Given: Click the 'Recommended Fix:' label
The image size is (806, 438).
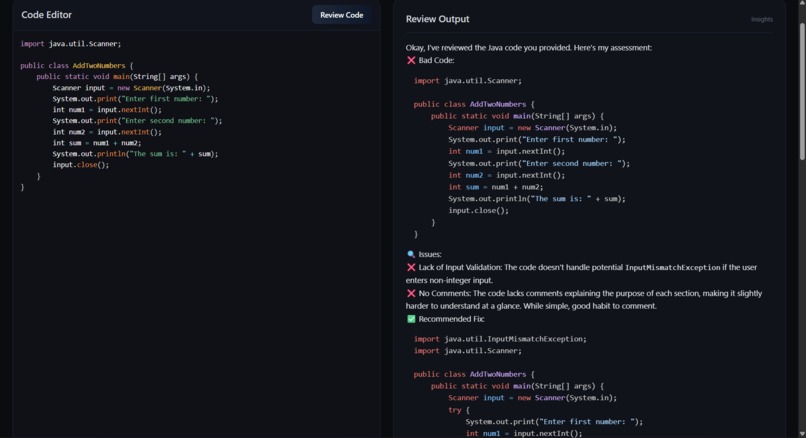Looking at the screenshot, I should pyautogui.click(x=451, y=319).
